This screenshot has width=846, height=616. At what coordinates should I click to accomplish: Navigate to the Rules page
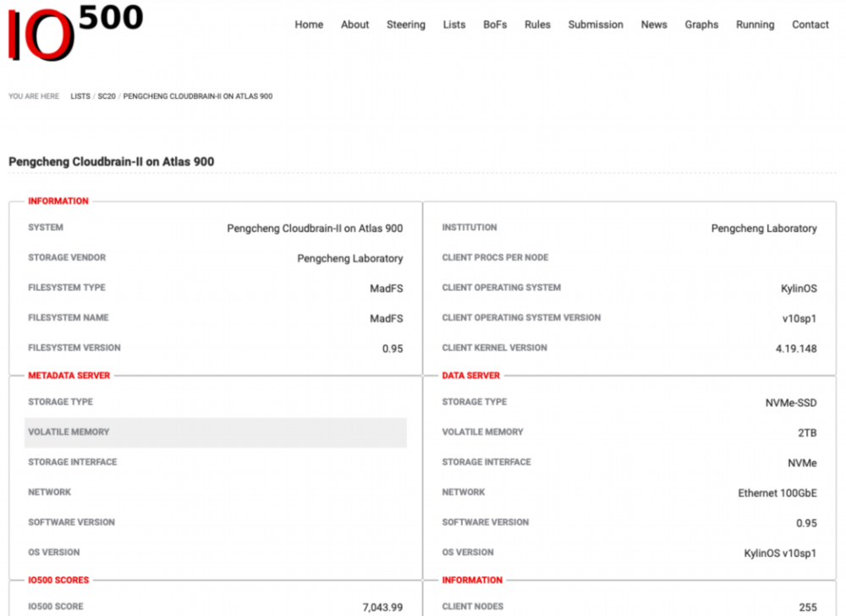point(537,25)
